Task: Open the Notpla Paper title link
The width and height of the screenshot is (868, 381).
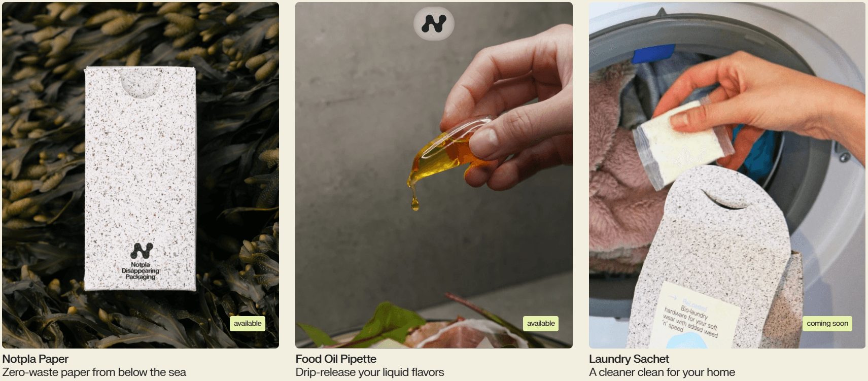Action: point(36,359)
